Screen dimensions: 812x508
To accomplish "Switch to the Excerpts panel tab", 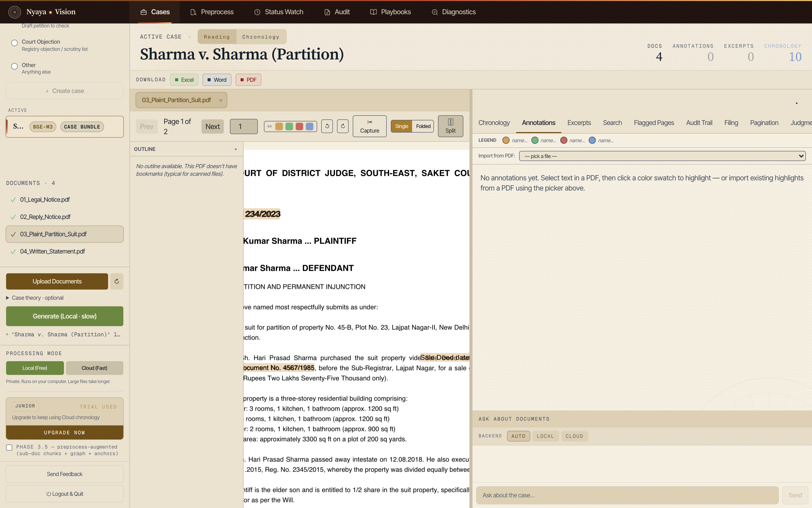I will pyautogui.click(x=579, y=123).
